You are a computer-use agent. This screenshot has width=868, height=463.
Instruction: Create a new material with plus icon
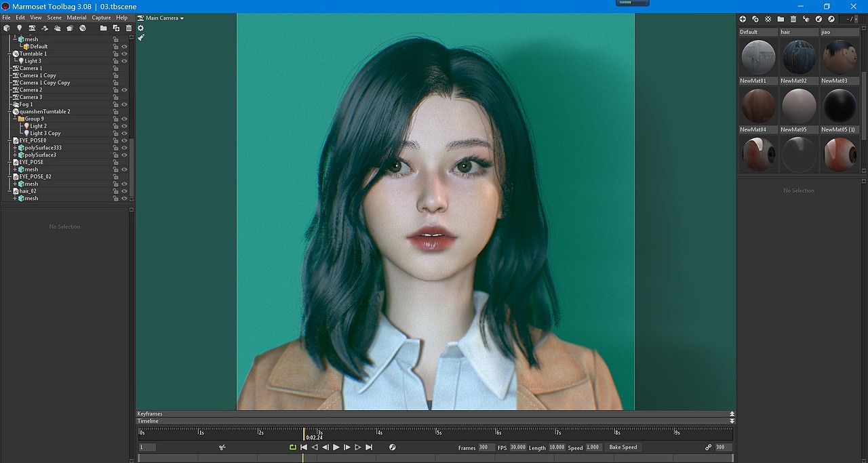743,19
